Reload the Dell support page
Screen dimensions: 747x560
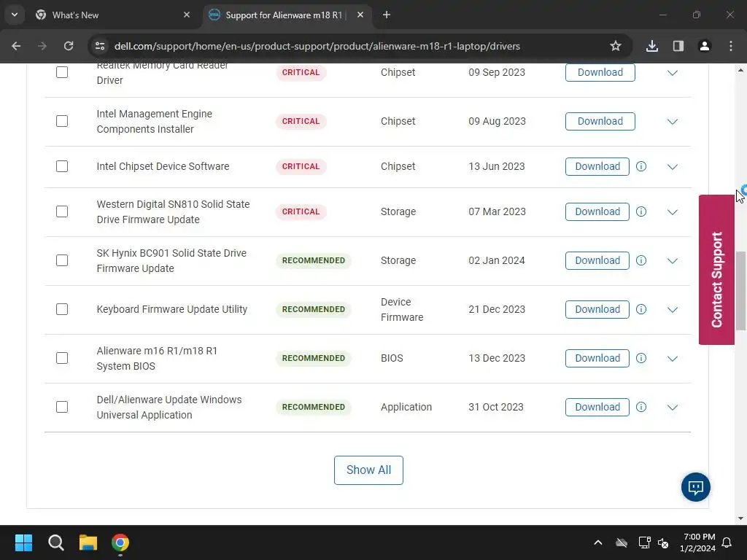coord(69,46)
